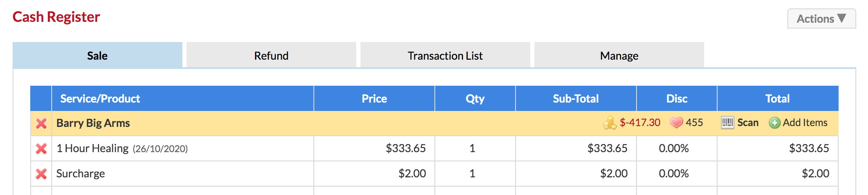Open the Manage tab
868x195 pixels.
coord(619,55)
